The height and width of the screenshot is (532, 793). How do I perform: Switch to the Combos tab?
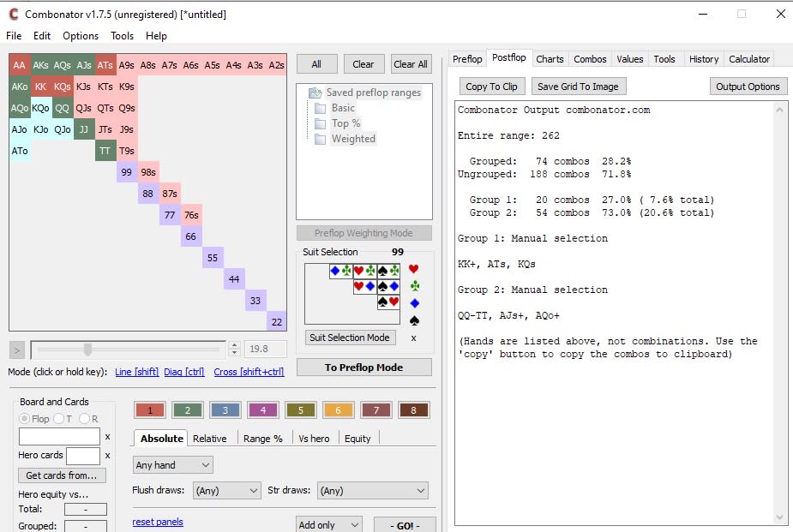tap(590, 59)
